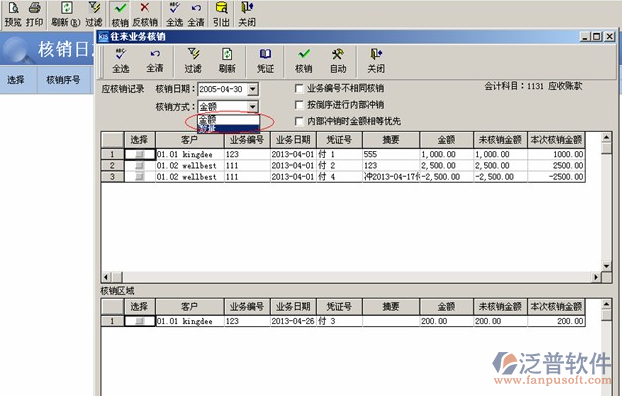Check 内部冲销时金额相等优先 option
622x396 pixels.
299,121
